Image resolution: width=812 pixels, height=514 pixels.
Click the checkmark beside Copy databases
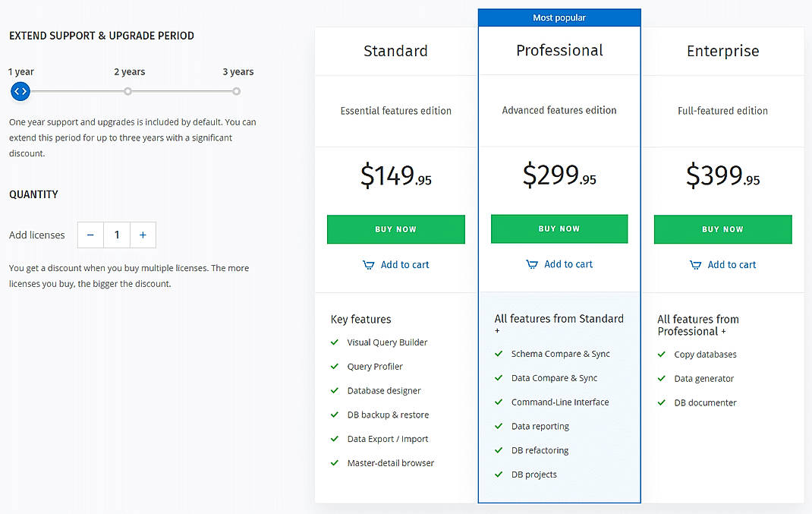pos(662,354)
